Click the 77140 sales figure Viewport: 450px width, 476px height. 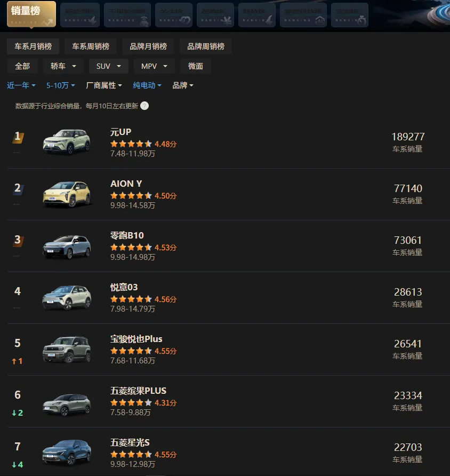click(408, 188)
